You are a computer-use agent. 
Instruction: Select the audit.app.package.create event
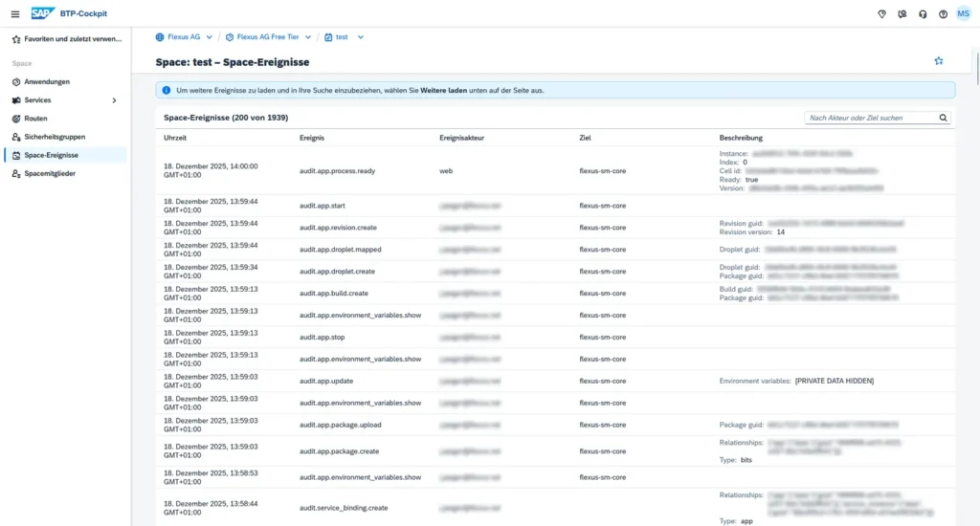pyautogui.click(x=339, y=451)
